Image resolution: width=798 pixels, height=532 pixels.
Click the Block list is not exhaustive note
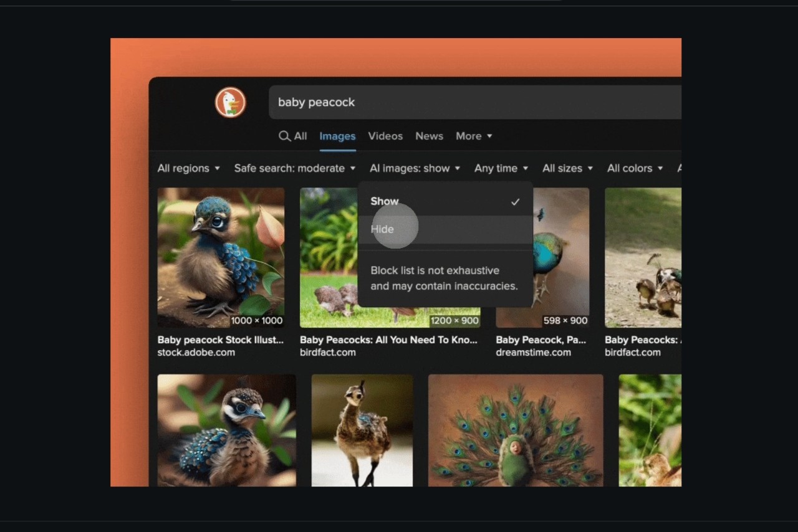444,278
